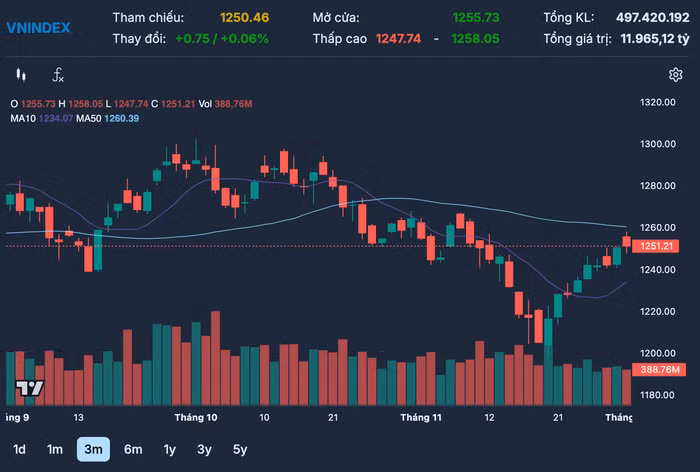Select the 1d time range
Image resolution: width=700 pixels, height=472 pixels.
[20, 449]
